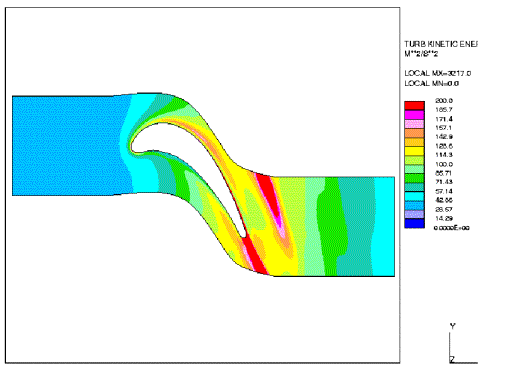Viewport: 515px width, 378px height.
Task: Click the legend value 114.3
Action: 444,155
